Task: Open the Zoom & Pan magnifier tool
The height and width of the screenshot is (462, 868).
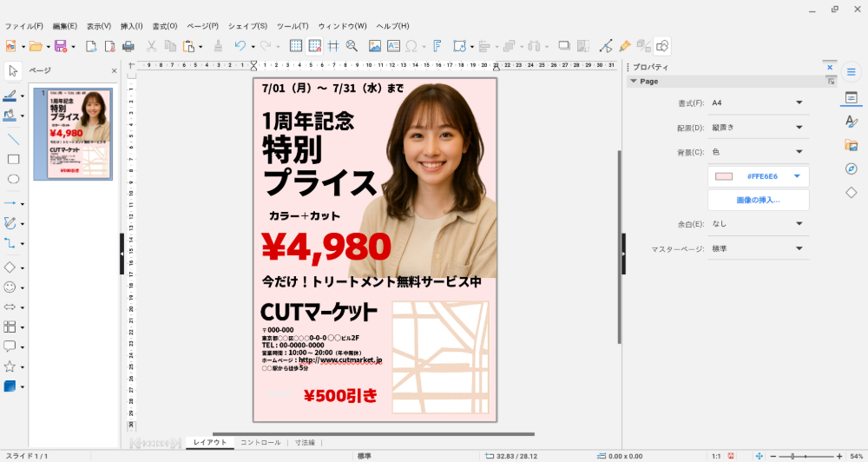Action: 352,47
